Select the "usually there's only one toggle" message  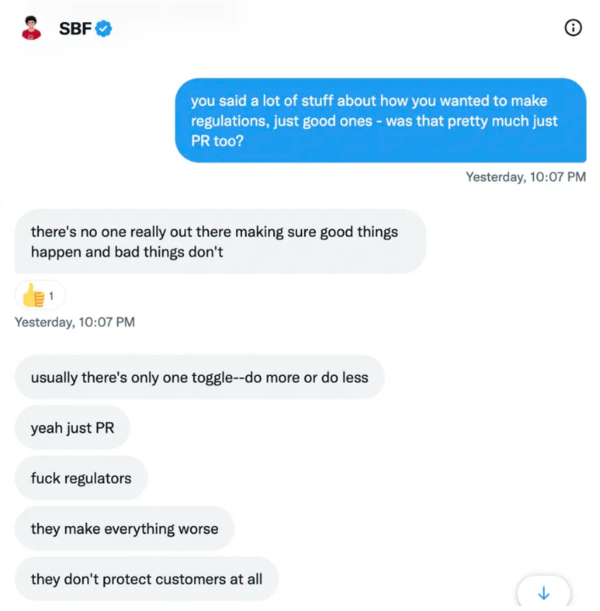tap(199, 378)
